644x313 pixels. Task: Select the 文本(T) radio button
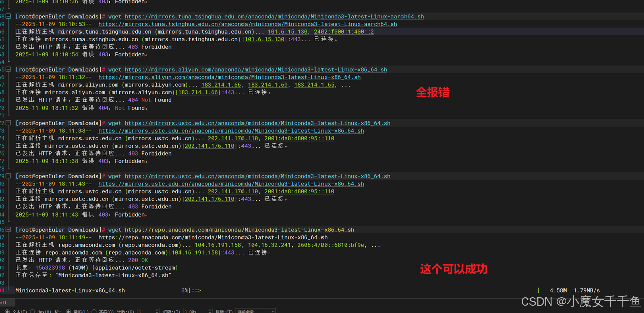pyautogui.click(x=7, y=311)
